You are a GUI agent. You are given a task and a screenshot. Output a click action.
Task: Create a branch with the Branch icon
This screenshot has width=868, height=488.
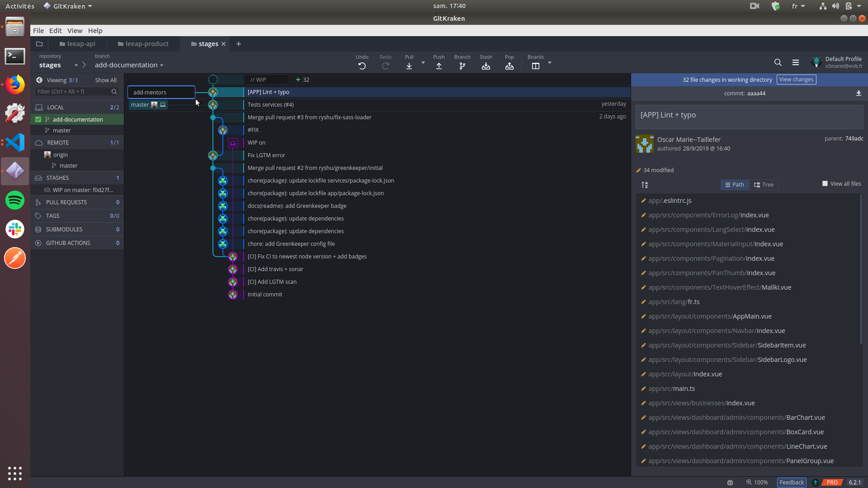(462, 66)
